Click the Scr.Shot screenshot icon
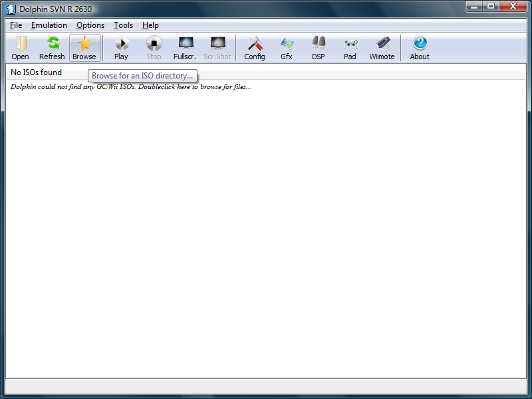Screen dimensions: 532x399 pos(217,48)
